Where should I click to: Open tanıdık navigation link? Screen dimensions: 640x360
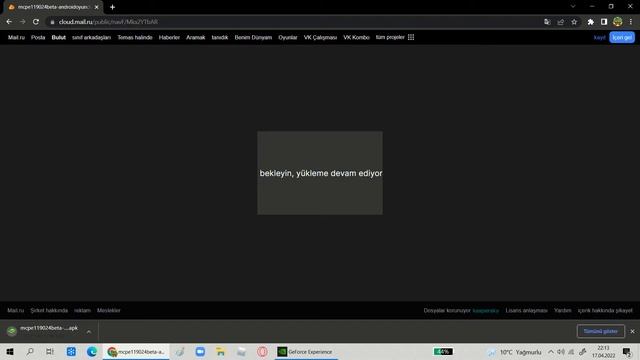pos(220,37)
